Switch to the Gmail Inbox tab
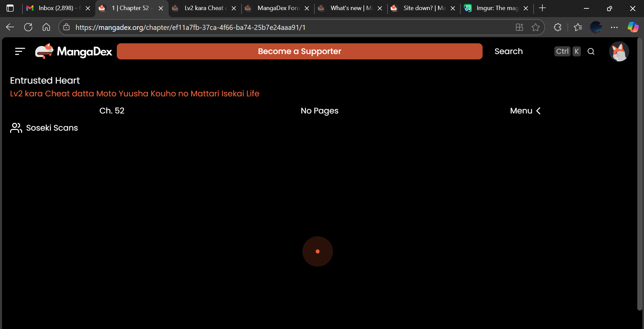644x329 pixels. point(55,8)
